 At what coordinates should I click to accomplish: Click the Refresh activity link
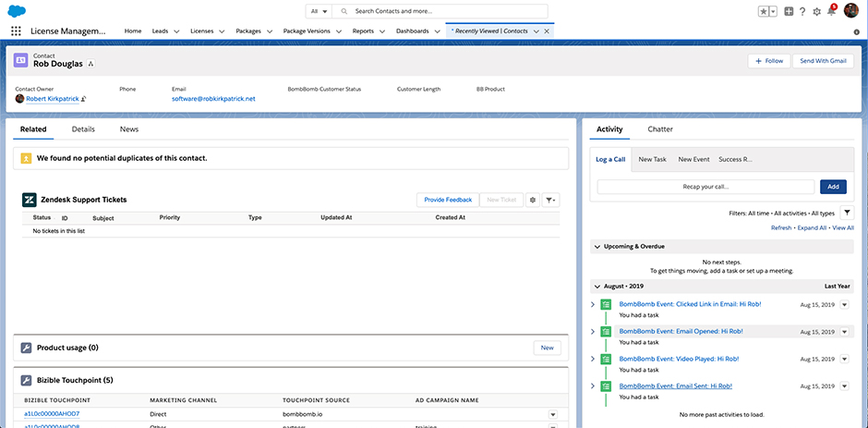pyautogui.click(x=781, y=227)
